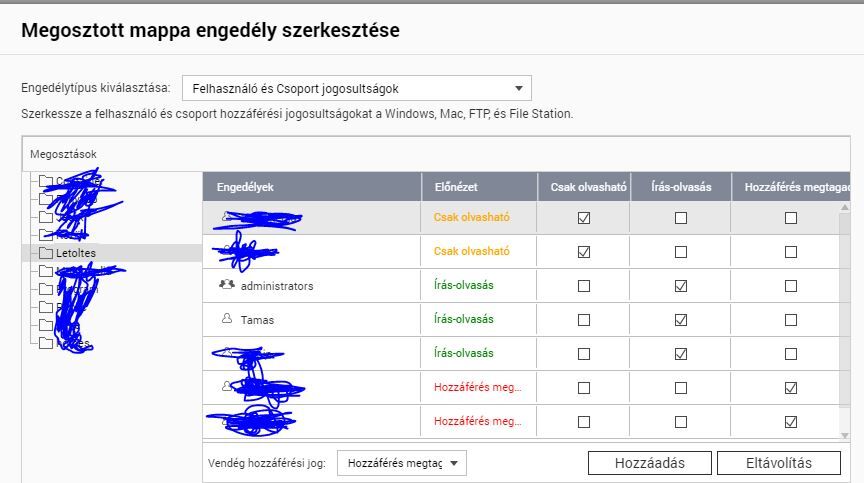
Task: Enable Csak olvasható for administrators
Action: [x=584, y=286]
